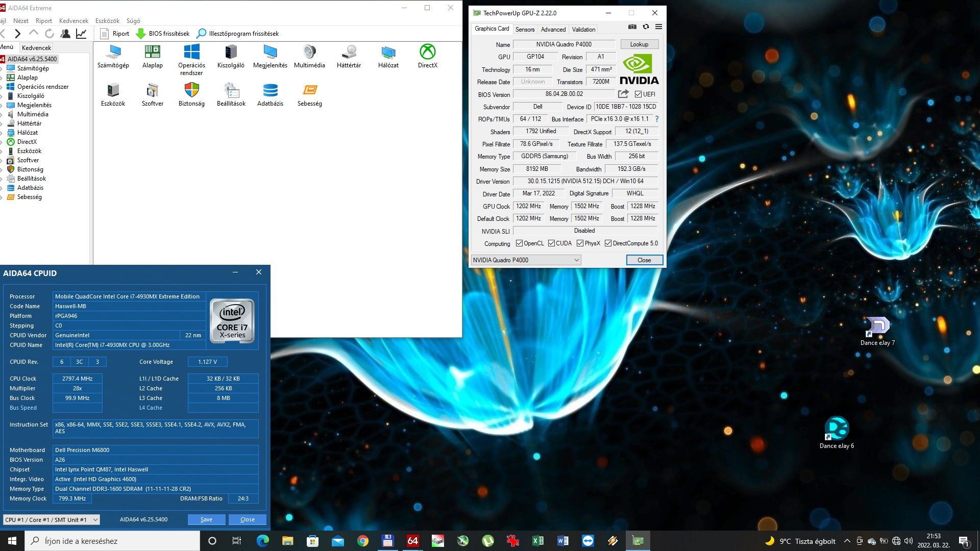Select AIDA64 v6.25.5400 root tree node
The height and width of the screenshot is (551, 980).
tap(32, 59)
